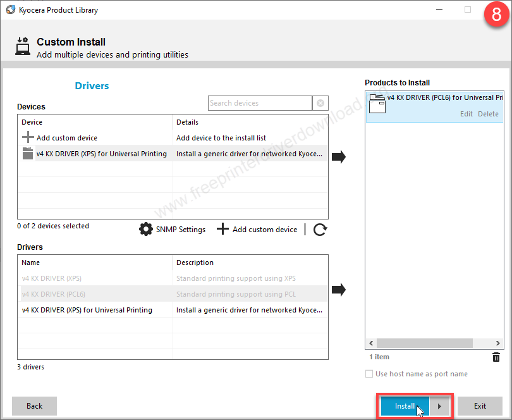Click the plus icon beside Add custom device
Viewport: 512px width, 420px height.
tap(222, 229)
